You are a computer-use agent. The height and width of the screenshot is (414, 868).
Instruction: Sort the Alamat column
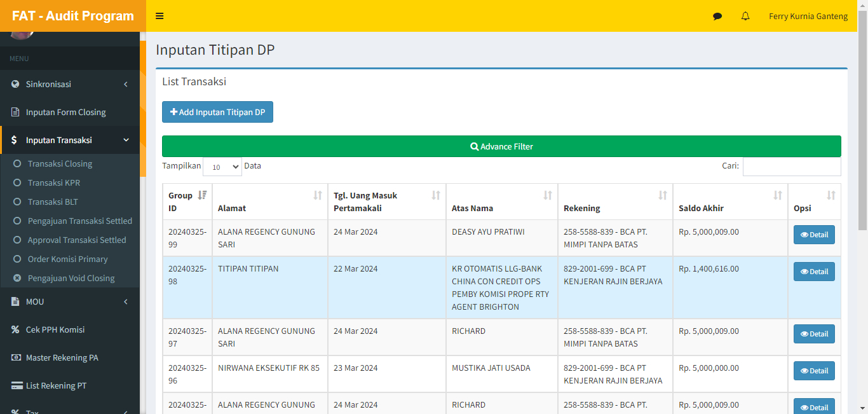tap(318, 195)
